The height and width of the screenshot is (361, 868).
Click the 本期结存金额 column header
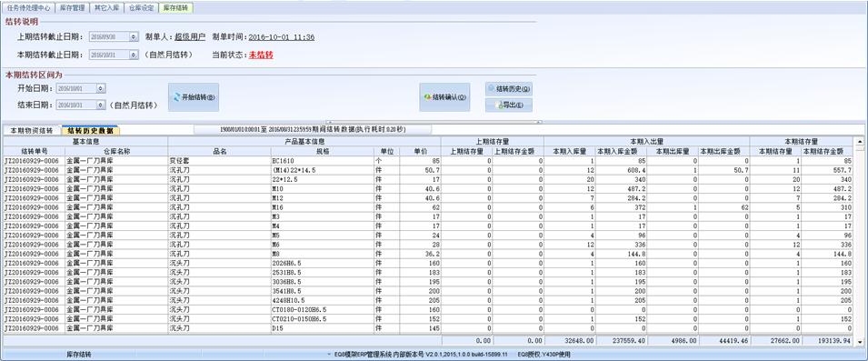click(827, 151)
